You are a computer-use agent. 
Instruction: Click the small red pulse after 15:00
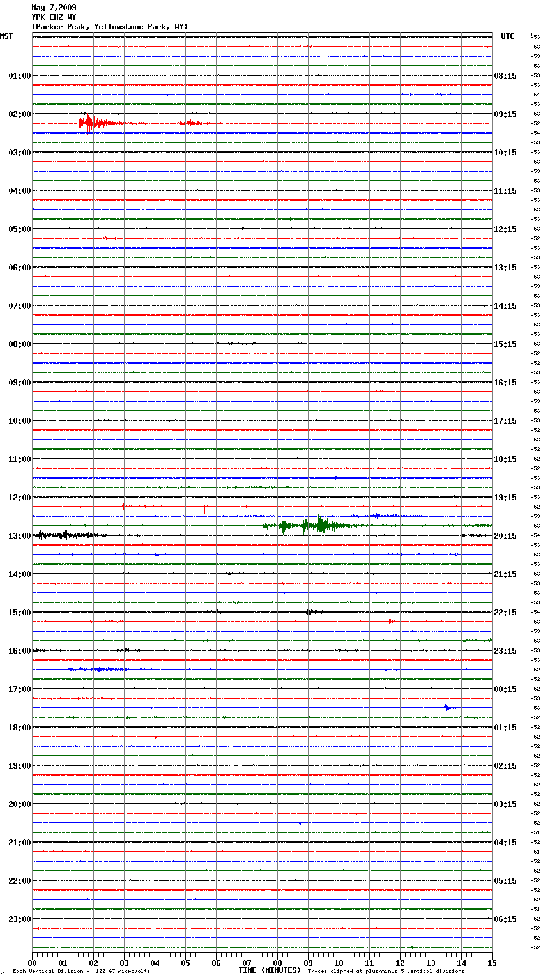[390, 621]
